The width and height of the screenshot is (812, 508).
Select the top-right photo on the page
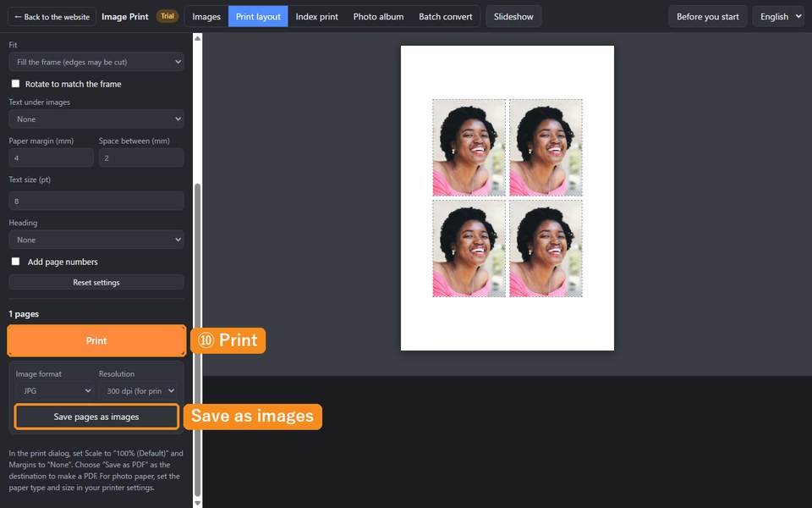[x=546, y=147]
